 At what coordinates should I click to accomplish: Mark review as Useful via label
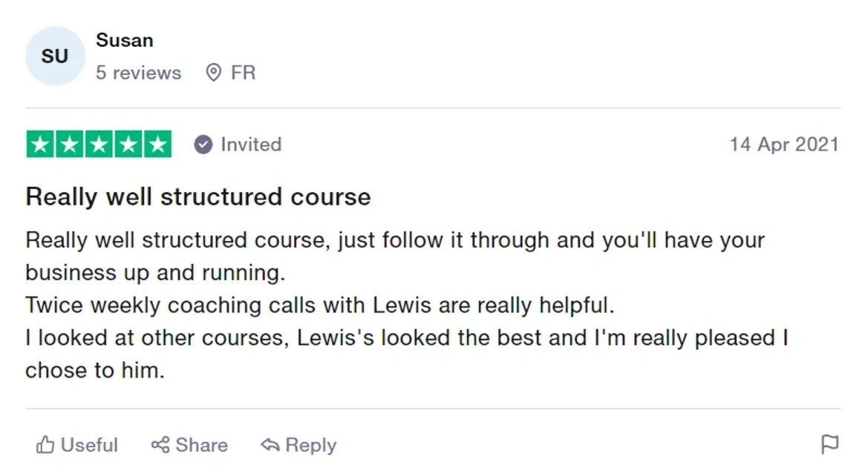[89, 445]
